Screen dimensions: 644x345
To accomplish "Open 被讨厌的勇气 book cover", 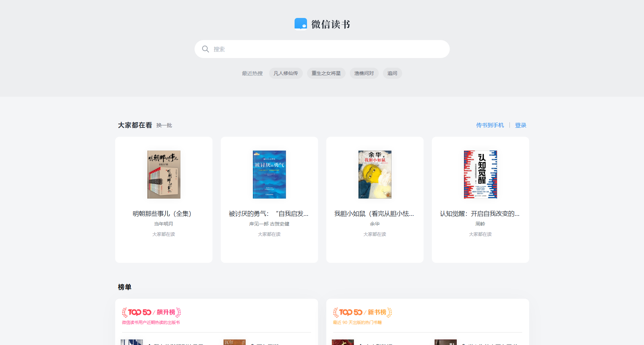I will click(x=269, y=174).
